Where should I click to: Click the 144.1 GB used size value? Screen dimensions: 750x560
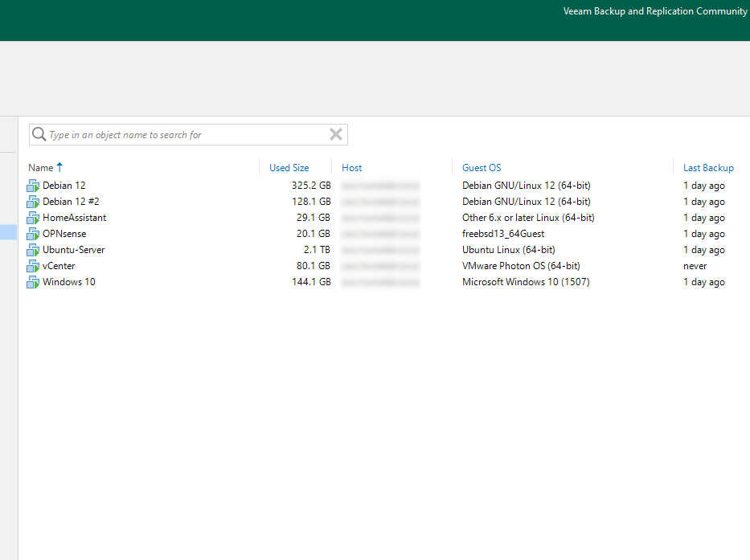click(311, 282)
